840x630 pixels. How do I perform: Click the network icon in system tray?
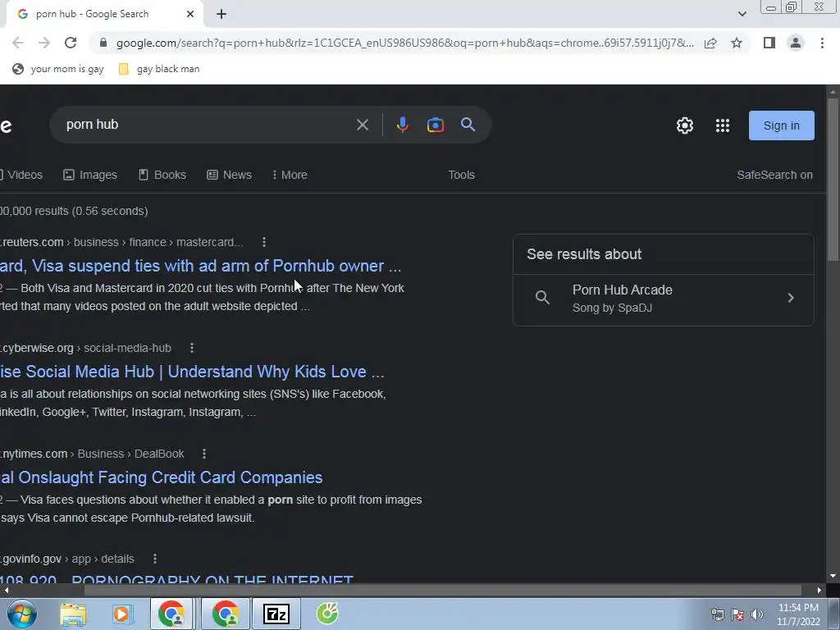tap(717, 614)
